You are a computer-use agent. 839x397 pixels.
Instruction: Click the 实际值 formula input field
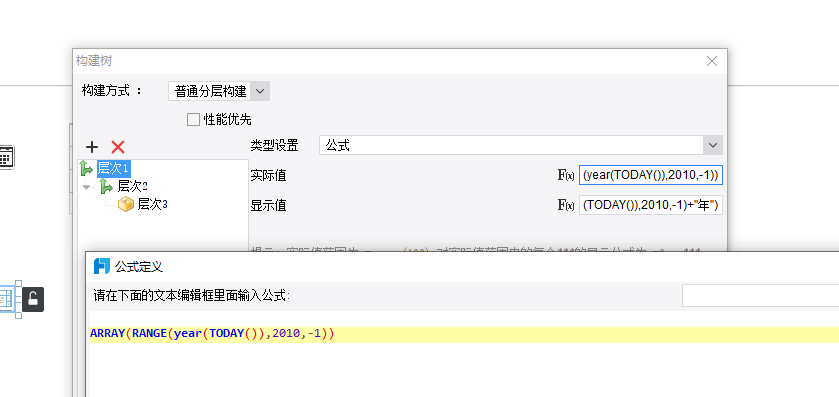pyautogui.click(x=651, y=175)
